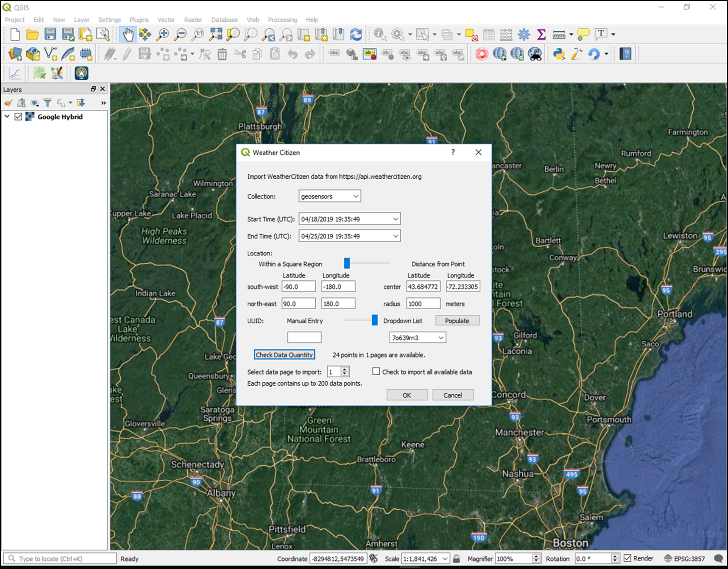Step the data page number spinner
The width and height of the screenshot is (728, 569).
click(x=345, y=372)
